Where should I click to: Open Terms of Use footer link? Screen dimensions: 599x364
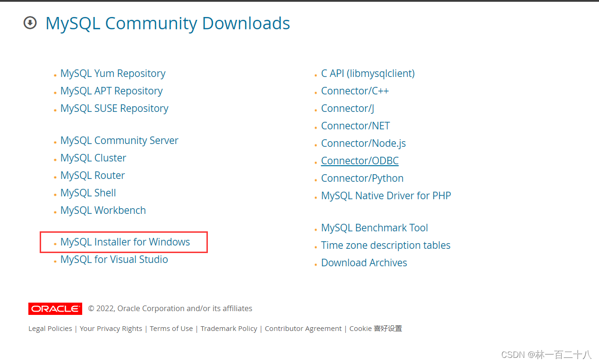click(x=171, y=329)
